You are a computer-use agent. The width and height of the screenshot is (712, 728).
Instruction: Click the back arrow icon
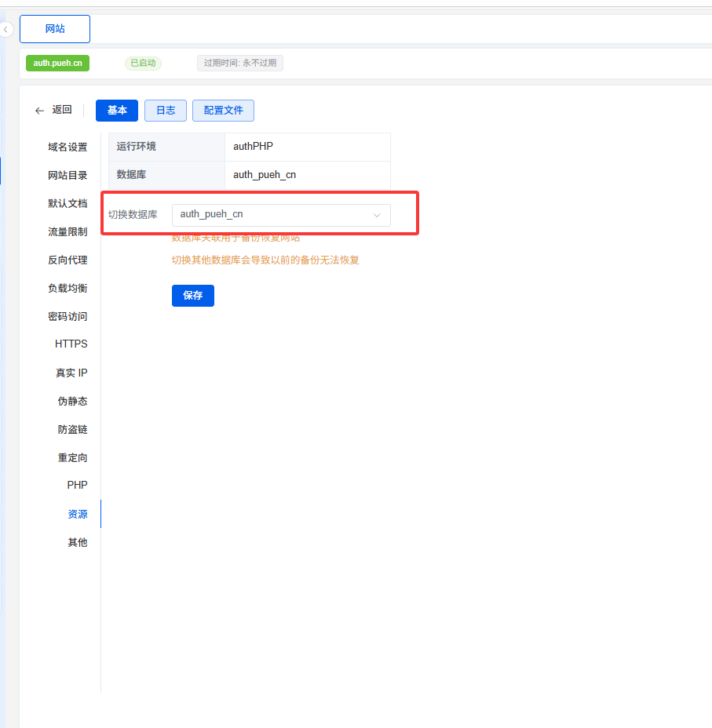39,111
